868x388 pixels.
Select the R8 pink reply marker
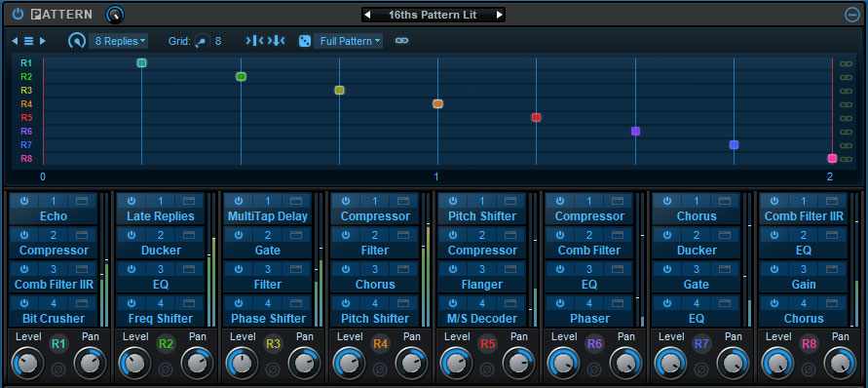click(x=832, y=159)
